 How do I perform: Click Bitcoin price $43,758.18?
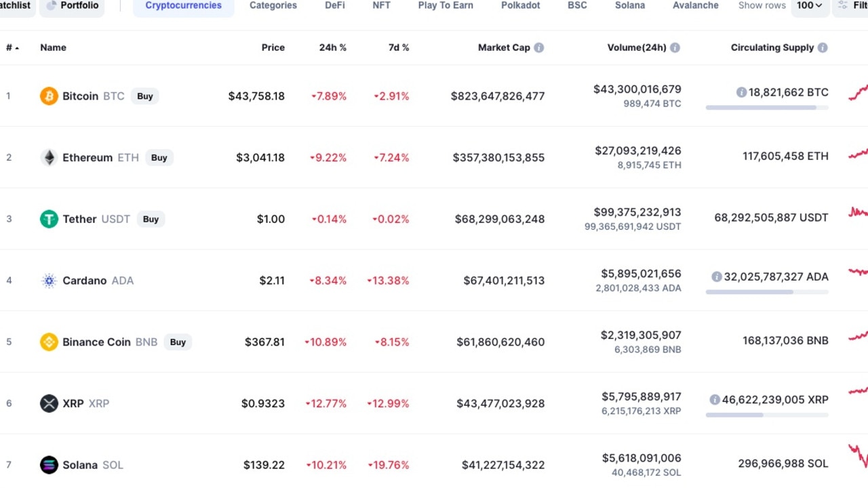[256, 96]
